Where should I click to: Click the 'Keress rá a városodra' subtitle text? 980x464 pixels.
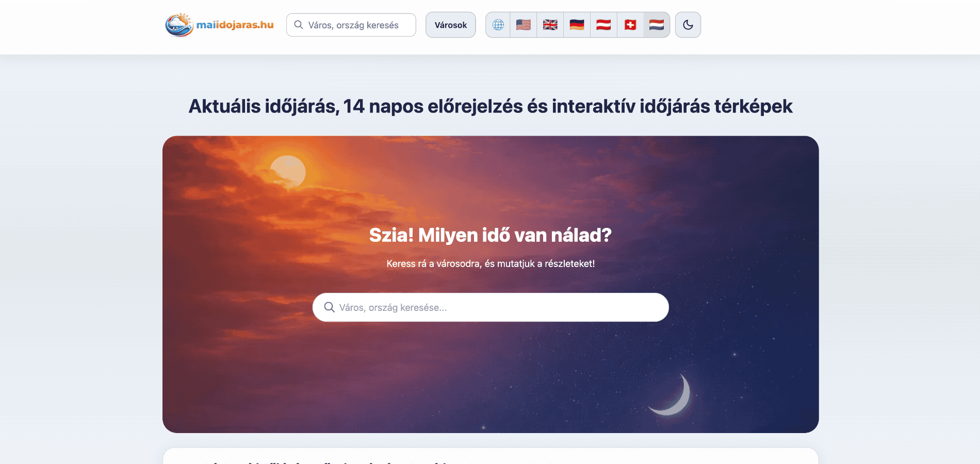coord(491,263)
